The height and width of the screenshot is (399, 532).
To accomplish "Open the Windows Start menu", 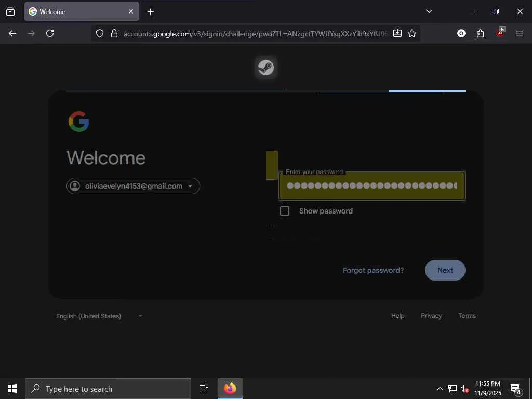I will pyautogui.click(x=12, y=389).
